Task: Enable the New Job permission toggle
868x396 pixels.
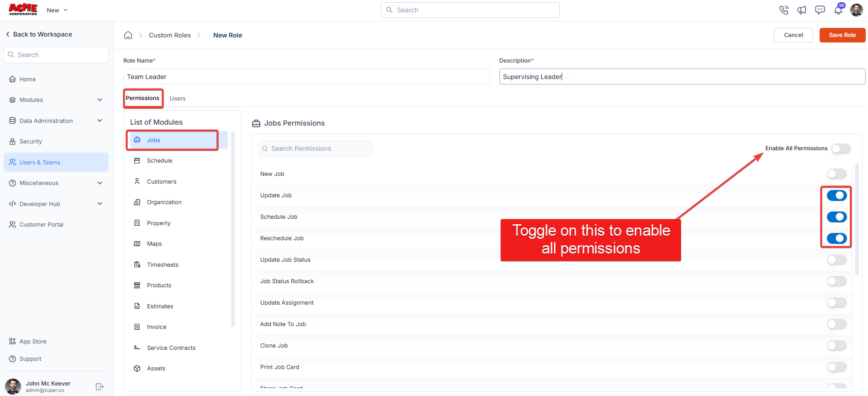Action: [837, 174]
